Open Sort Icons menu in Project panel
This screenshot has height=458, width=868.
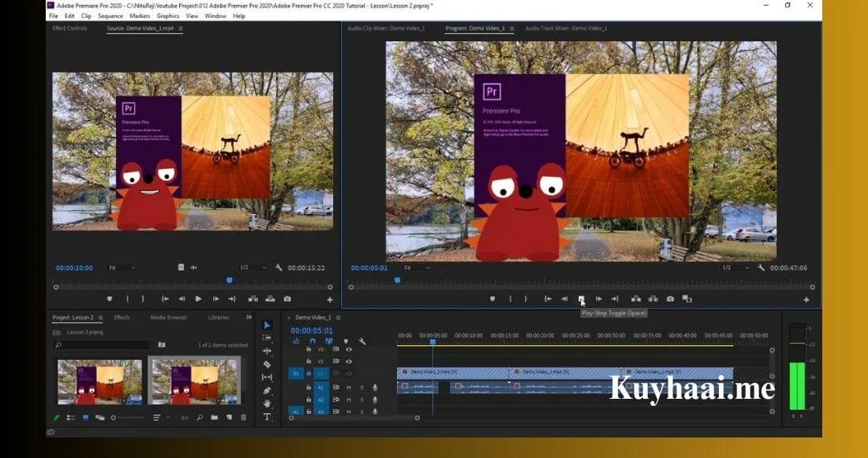tap(160, 418)
